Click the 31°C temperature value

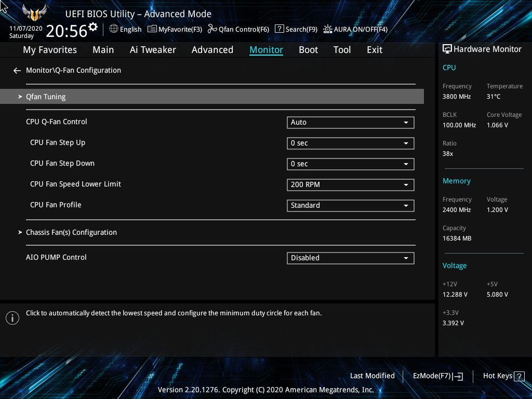[494, 97]
